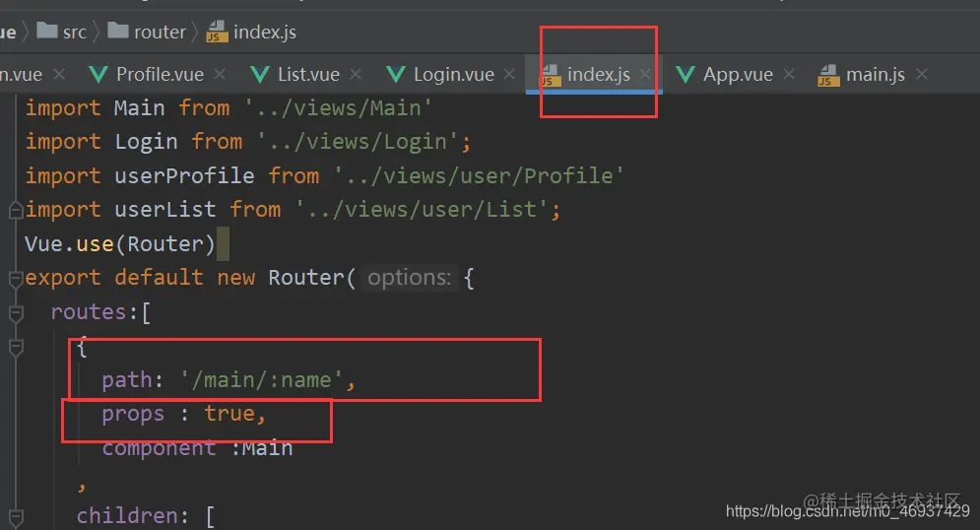Select index.js in the breadcrumb
Screen dimensions: 980x530
[265, 32]
